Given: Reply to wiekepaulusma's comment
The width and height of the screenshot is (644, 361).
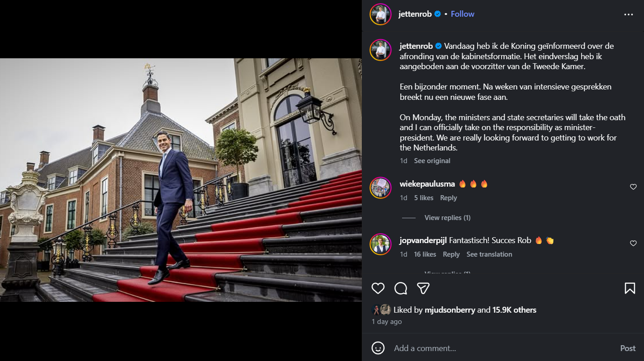Looking at the screenshot, I should click(x=448, y=198).
